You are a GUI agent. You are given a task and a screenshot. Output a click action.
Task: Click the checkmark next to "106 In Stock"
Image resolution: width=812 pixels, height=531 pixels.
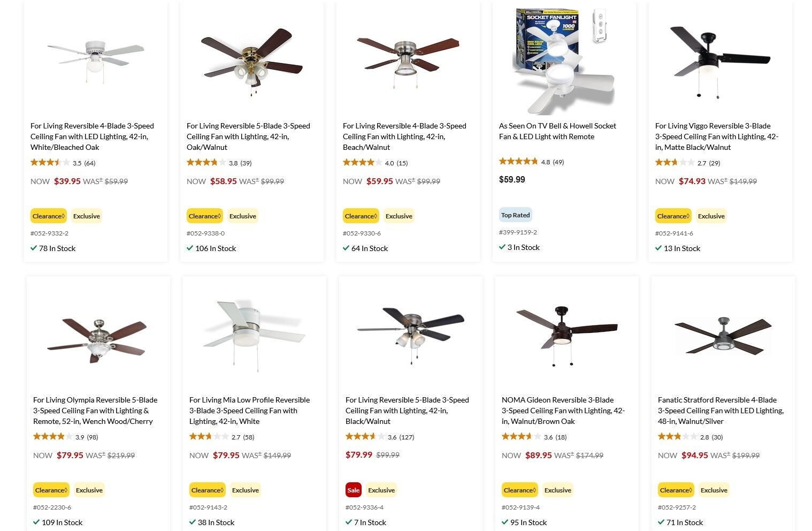[x=190, y=248]
